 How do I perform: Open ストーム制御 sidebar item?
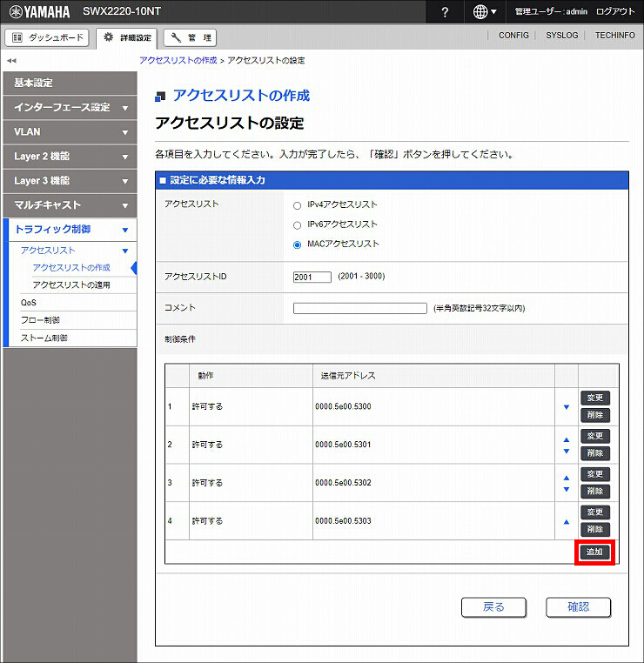(x=44, y=338)
